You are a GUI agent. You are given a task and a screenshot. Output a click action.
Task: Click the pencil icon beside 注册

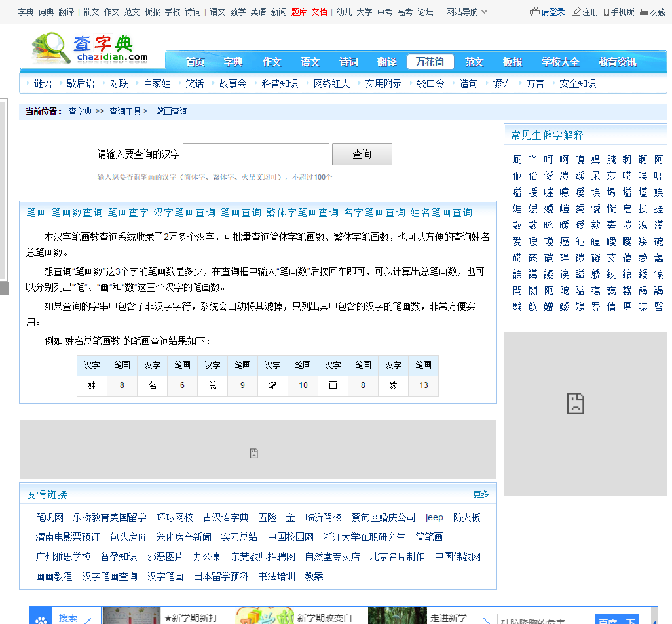(x=576, y=12)
